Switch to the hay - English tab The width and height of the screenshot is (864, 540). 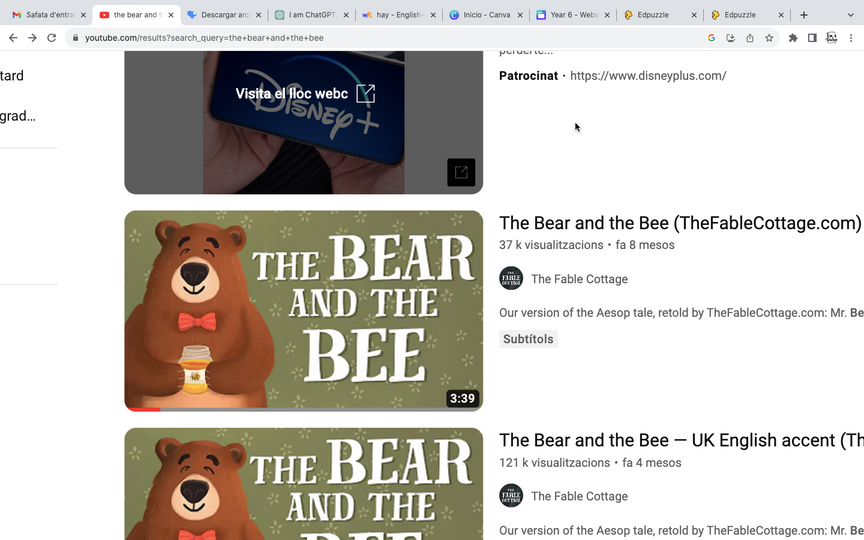(397, 15)
